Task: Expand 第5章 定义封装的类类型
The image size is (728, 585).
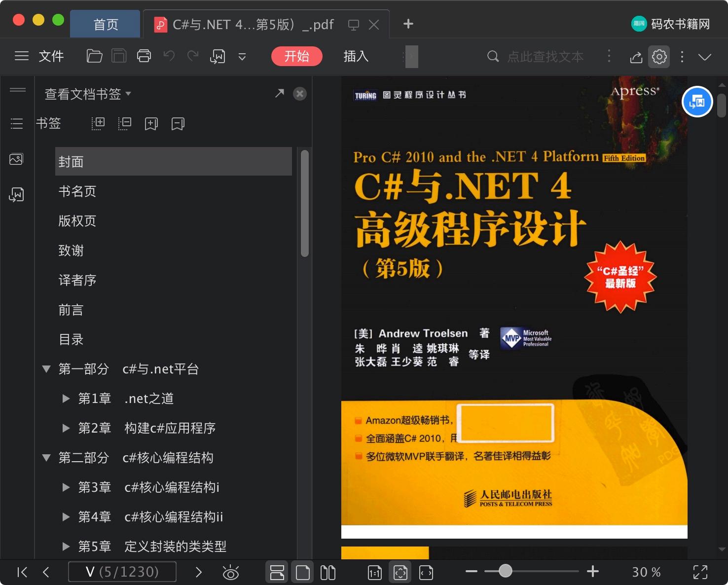Action: [66, 547]
